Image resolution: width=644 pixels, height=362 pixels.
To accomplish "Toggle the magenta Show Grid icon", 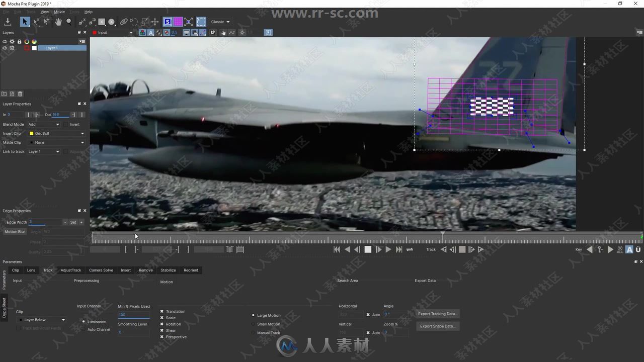I will tap(178, 22).
